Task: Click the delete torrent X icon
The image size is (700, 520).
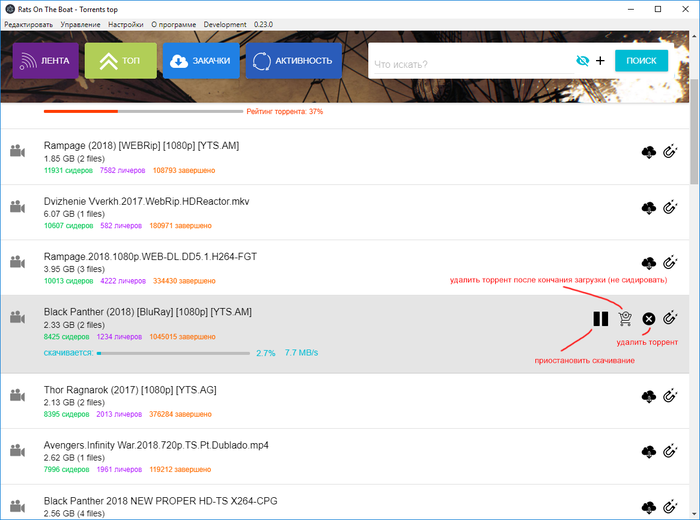Action: tap(648, 319)
